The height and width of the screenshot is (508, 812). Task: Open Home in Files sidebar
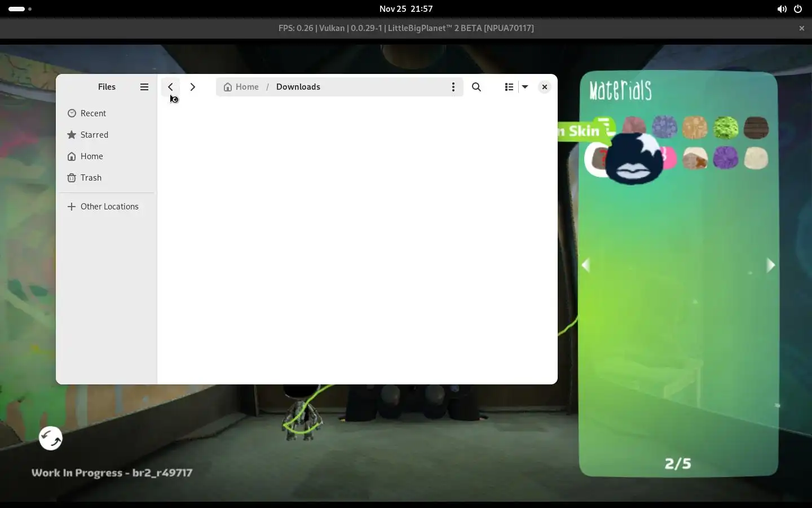tap(107, 156)
